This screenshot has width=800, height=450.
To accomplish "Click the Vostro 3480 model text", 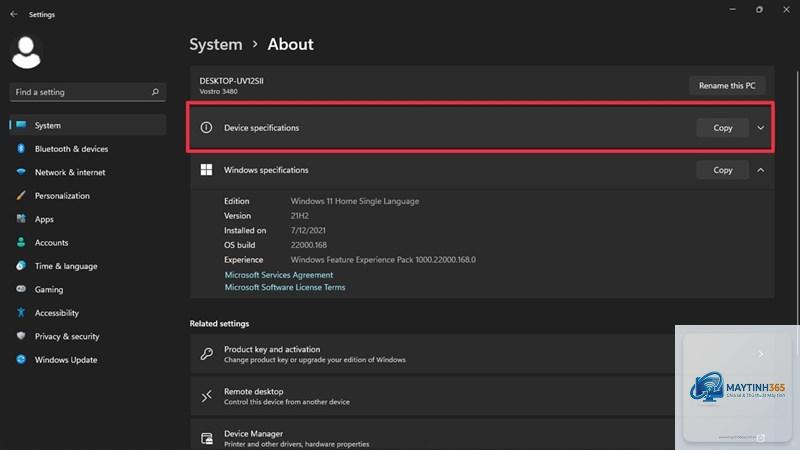I will click(x=218, y=92).
